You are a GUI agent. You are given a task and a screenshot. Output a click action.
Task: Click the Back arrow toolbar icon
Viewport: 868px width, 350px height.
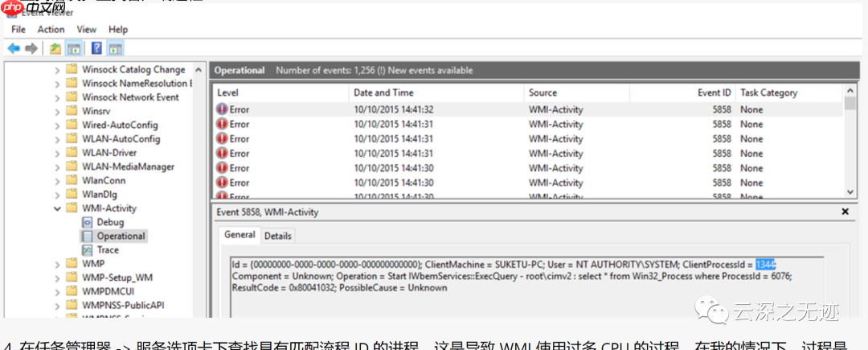click(14, 49)
